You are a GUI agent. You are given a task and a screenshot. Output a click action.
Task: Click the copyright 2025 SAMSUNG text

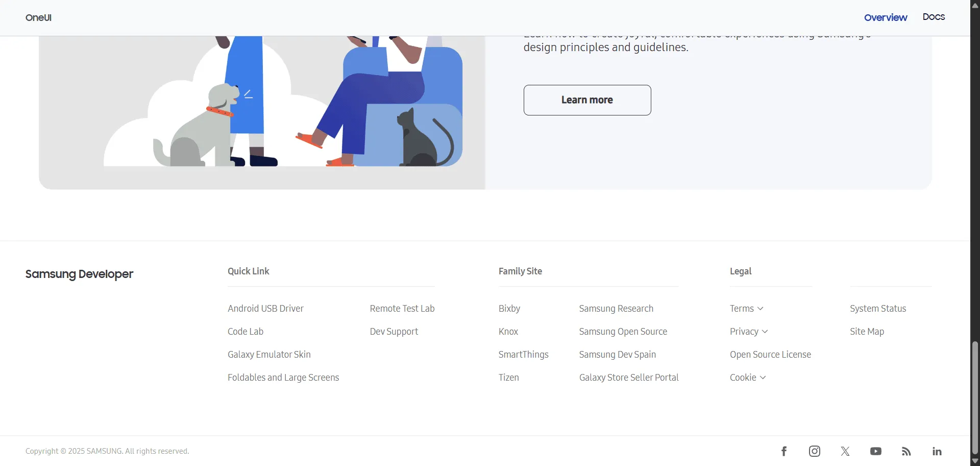(107, 451)
